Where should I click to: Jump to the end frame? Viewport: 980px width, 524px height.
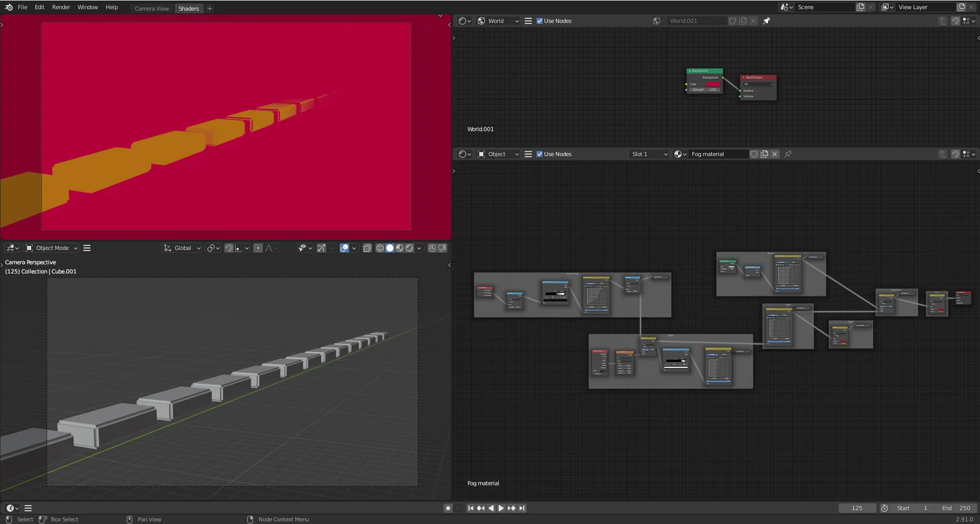point(522,508)
